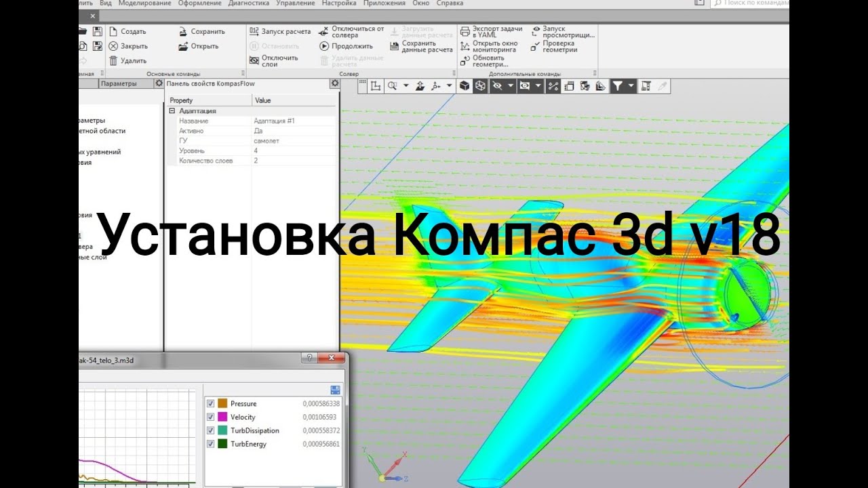Screen dimensions: 868x488
Task: Click the Открыть folder command
Action: coord(199,46)
